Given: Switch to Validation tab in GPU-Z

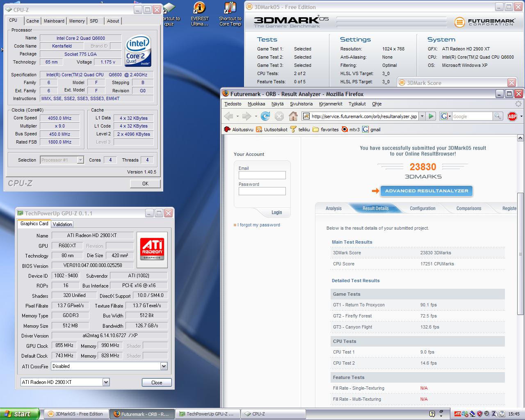Looking at the screenshot, I should 62,224.
